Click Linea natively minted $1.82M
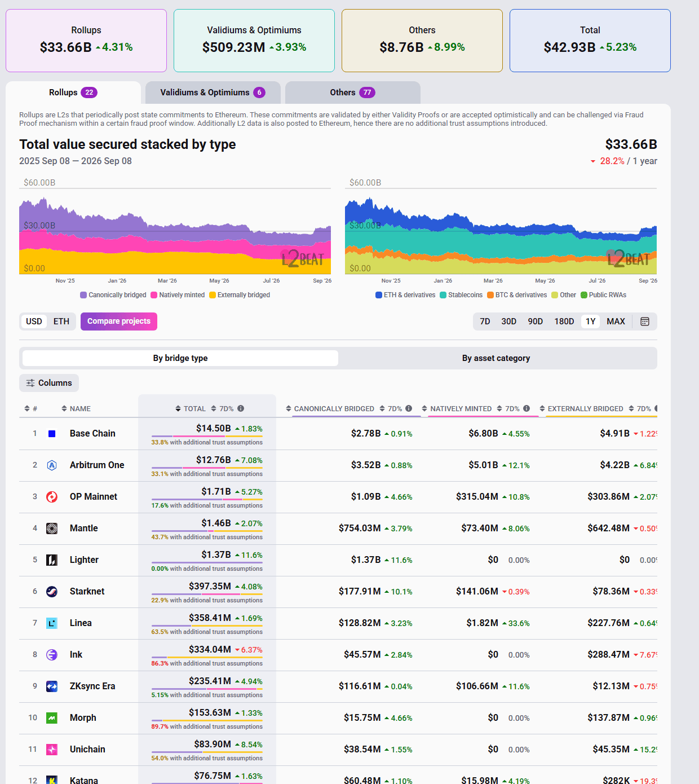Viewport: 699px width, 784px height. click(483, 623)
